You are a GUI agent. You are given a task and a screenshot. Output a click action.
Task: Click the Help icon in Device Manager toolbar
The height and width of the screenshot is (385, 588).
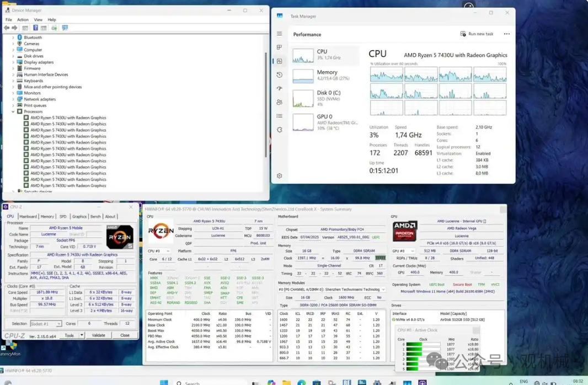click(x=35, y=28)
